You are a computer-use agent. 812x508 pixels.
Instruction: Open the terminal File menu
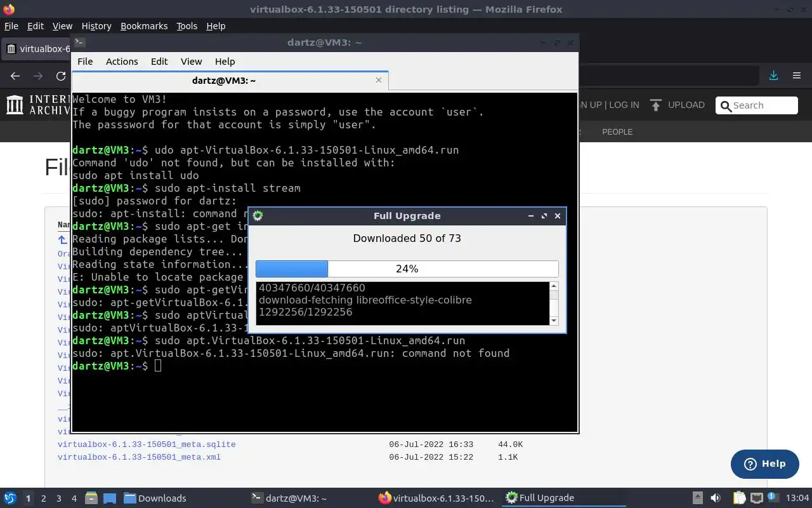click(x=85, y=61)
